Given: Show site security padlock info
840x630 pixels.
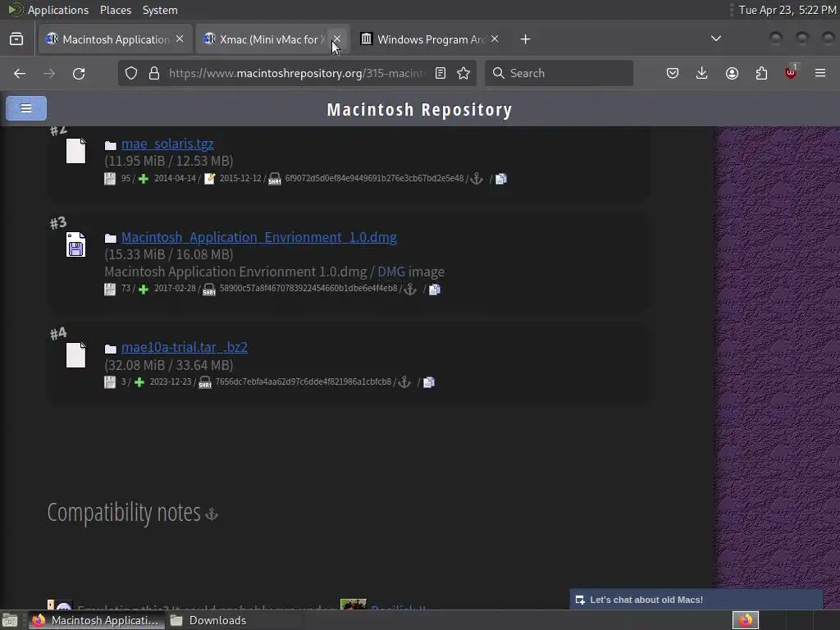Looking at the screenshot, I should pos(154,73).
